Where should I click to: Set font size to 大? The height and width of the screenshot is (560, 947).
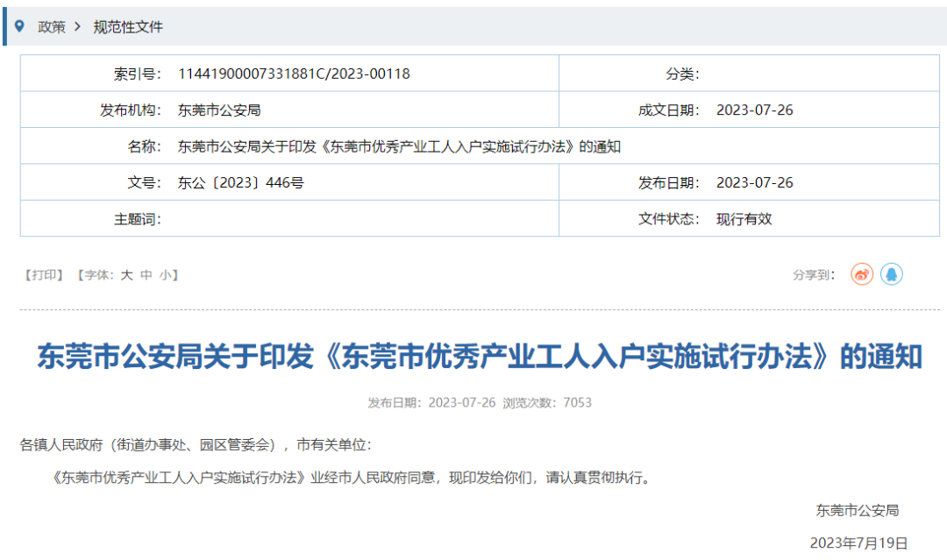pyautogui.click(x=126, y=275)
